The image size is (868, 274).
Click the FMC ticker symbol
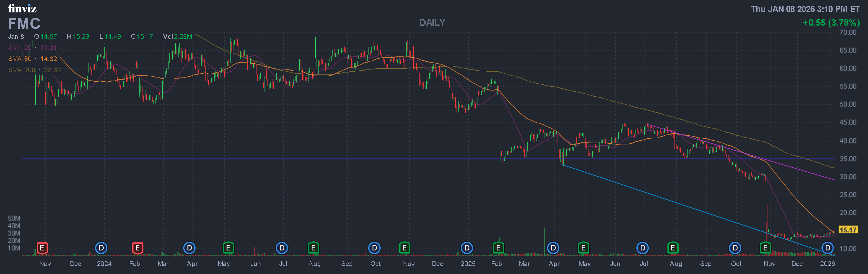tap(24, 24)
